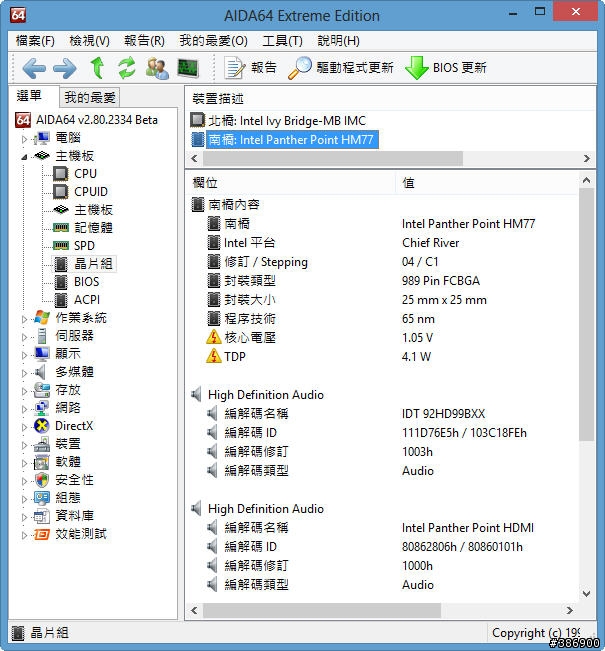The width and height of the screenshot is (605, 651).
Task: Expand the 伺服器 tree node
Action: pyautogui.click(x=24, y=337)
